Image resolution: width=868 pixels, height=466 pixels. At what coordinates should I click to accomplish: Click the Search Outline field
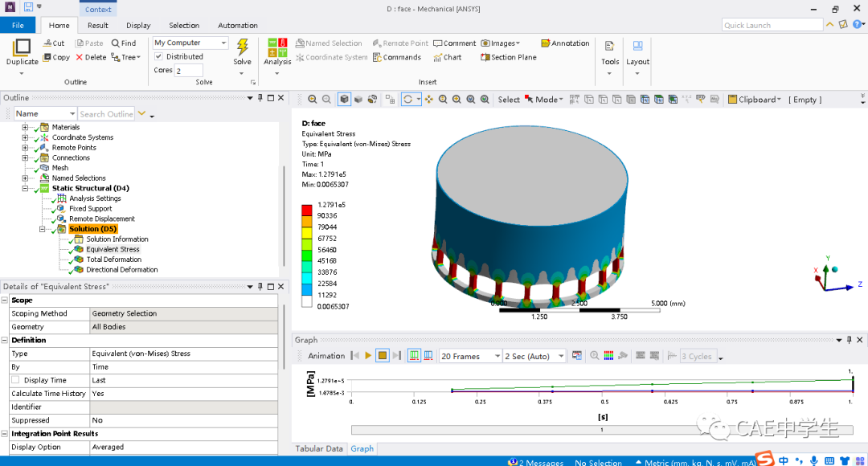point(106,114)
